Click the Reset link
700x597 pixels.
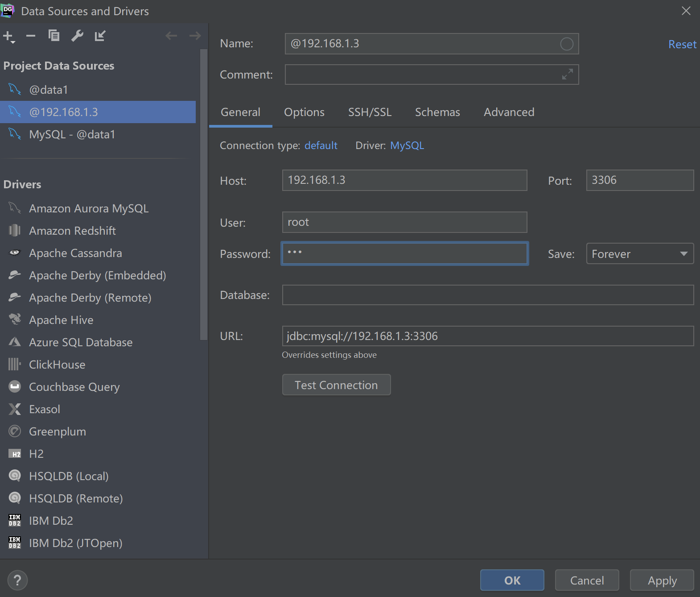682,44
